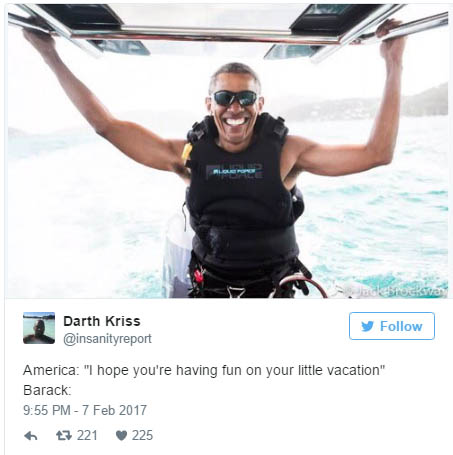Click the 221 retweet count
The image size is (453, 455).
pos(87,435)
